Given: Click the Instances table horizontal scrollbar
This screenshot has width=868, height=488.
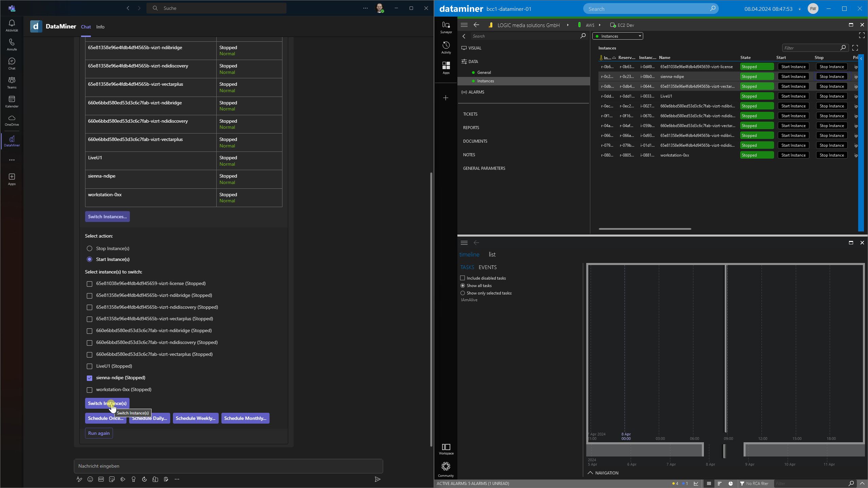Looking at the screenshot, I should tap(645, 229).
